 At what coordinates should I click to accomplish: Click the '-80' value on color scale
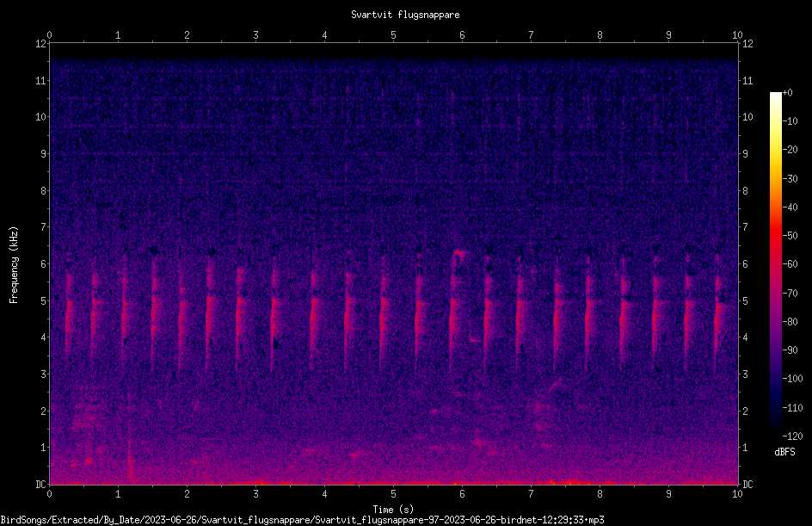coord(790,321)
